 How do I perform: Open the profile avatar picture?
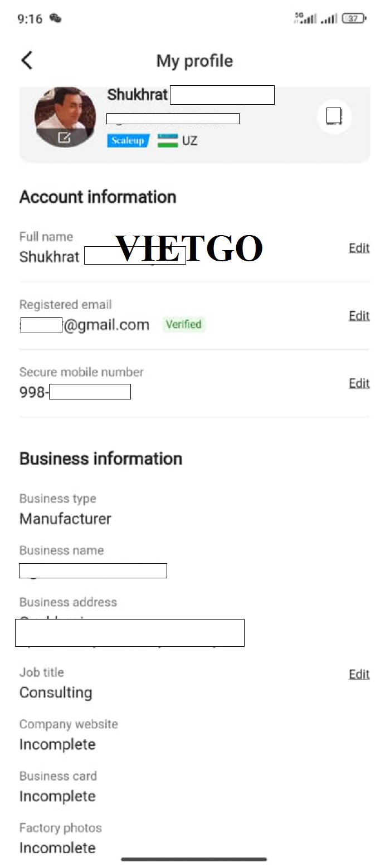[65, 116]
